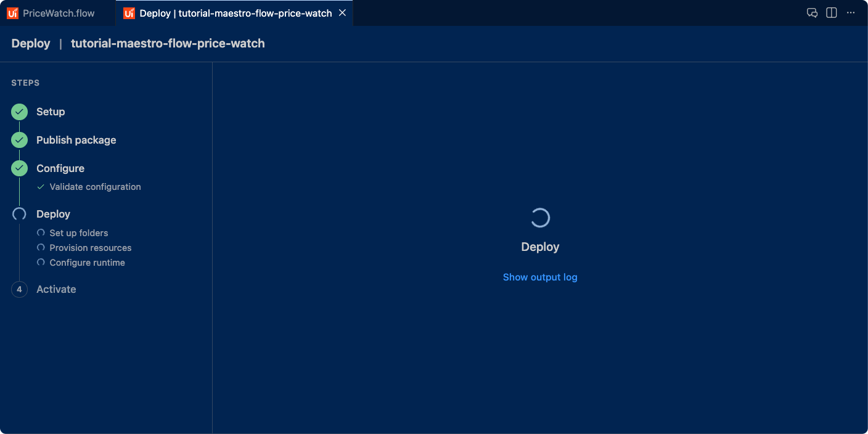This screenshot has height=434, width=868.
Task: Select the Configure step
Action: pos(60,168)
